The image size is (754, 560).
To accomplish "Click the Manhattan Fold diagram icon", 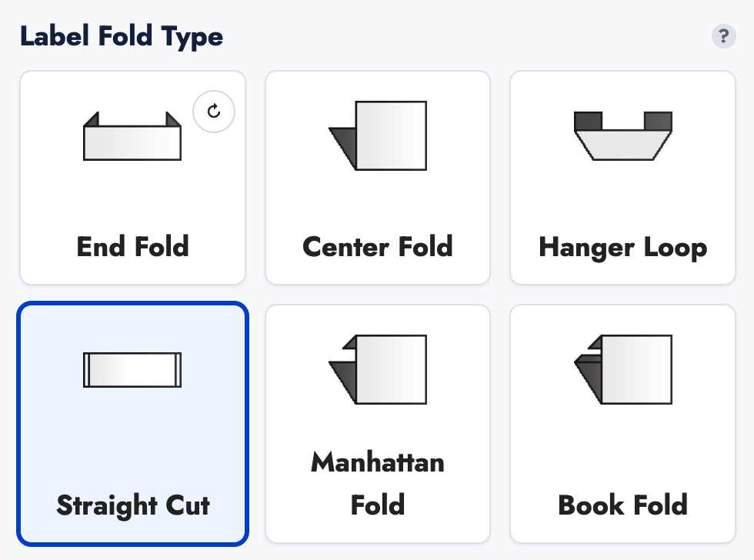I will (x=378, y=369).
